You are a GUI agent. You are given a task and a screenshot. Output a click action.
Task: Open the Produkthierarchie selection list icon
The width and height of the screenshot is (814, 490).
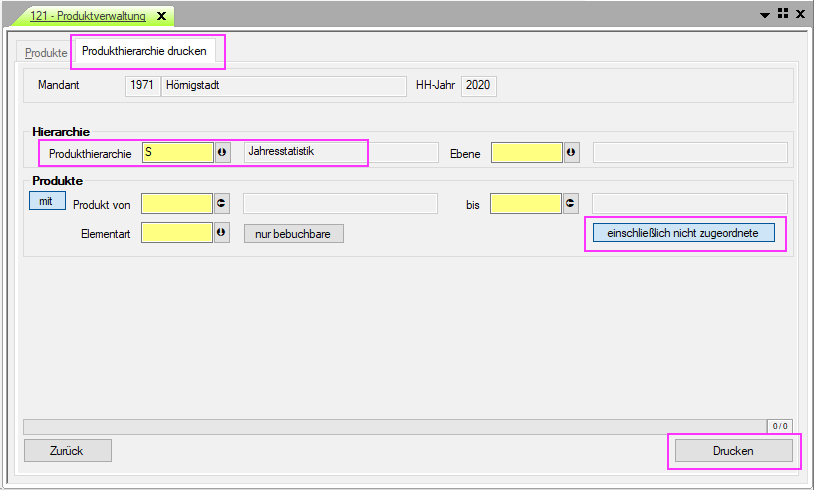[x=222, y=153]
